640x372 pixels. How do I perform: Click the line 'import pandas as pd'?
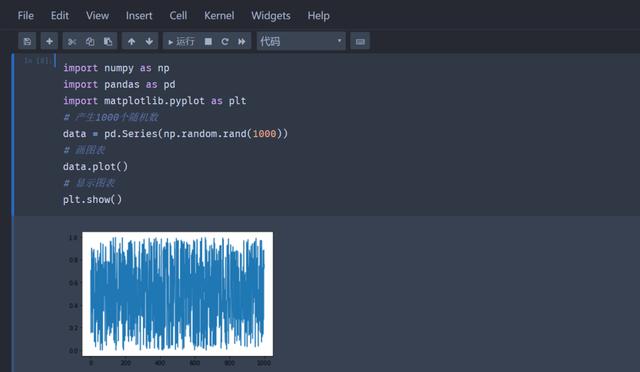tap(119, 85)
